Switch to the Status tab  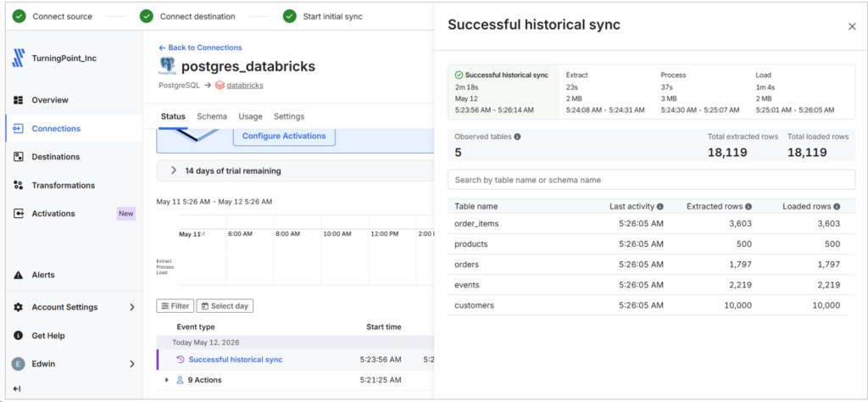[173, 117]
